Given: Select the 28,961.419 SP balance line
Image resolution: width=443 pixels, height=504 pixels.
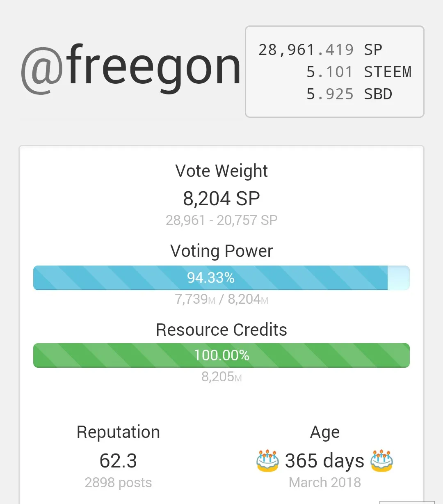Looking at the screenshot, I should tap(320, 50).
